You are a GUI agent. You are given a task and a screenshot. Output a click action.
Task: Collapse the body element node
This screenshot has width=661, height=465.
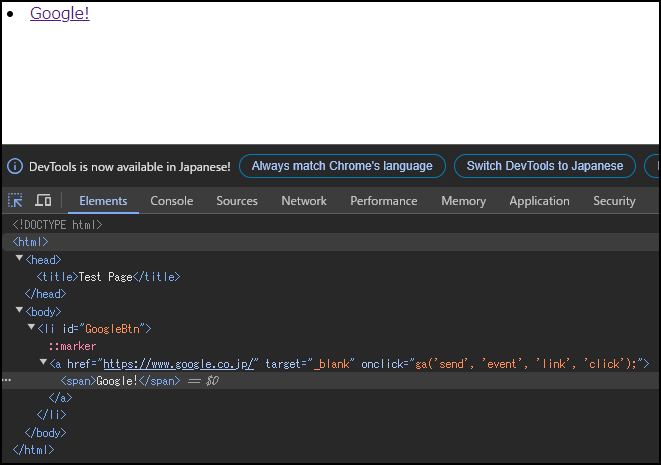click(19, 310)
